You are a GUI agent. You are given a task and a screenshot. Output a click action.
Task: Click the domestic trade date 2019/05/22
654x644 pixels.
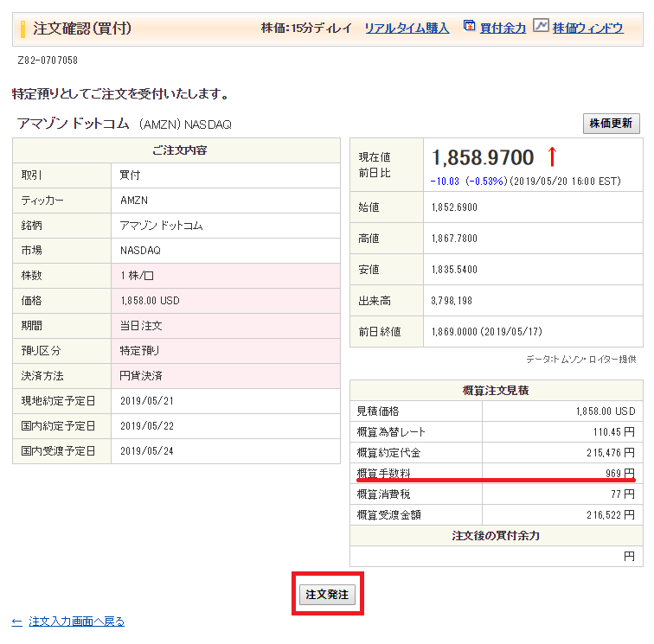[147, 426]
